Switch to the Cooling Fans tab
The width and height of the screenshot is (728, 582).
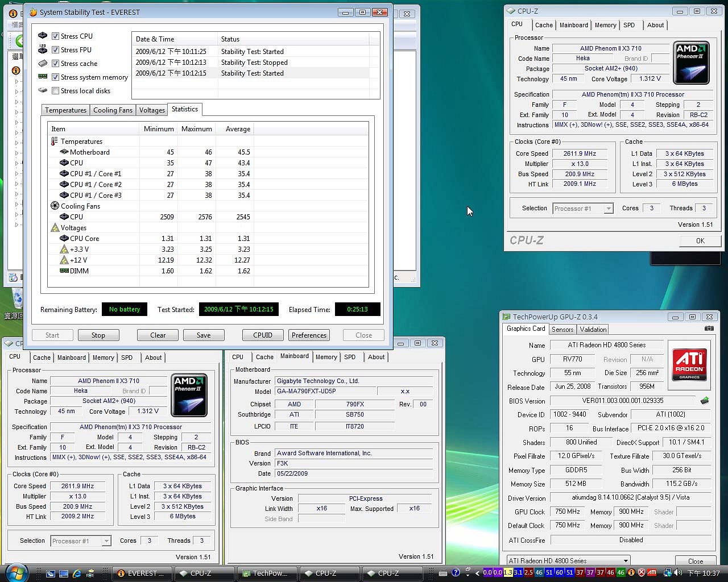pos(113,110)
